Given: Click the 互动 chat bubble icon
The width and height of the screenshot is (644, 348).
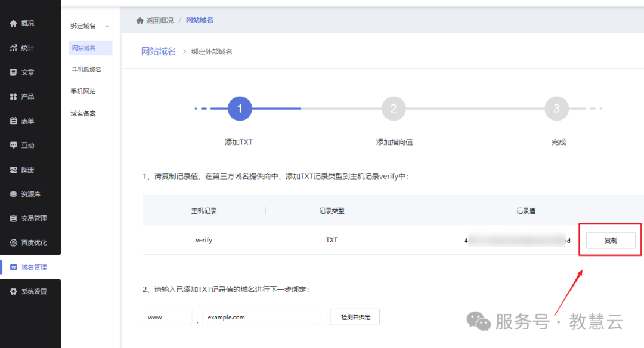Looking at the screenshot, I should click(13, 145).
